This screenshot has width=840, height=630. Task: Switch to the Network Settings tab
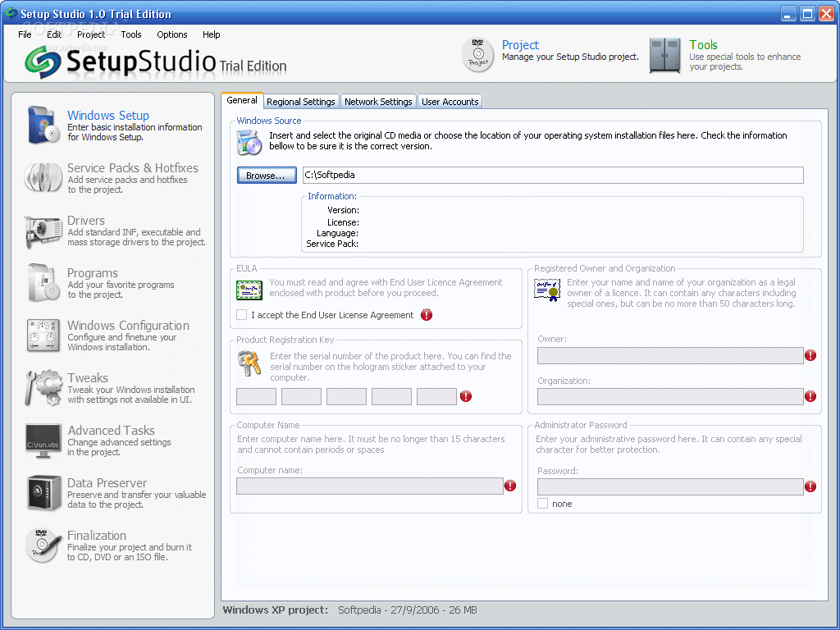pos(378,102)
